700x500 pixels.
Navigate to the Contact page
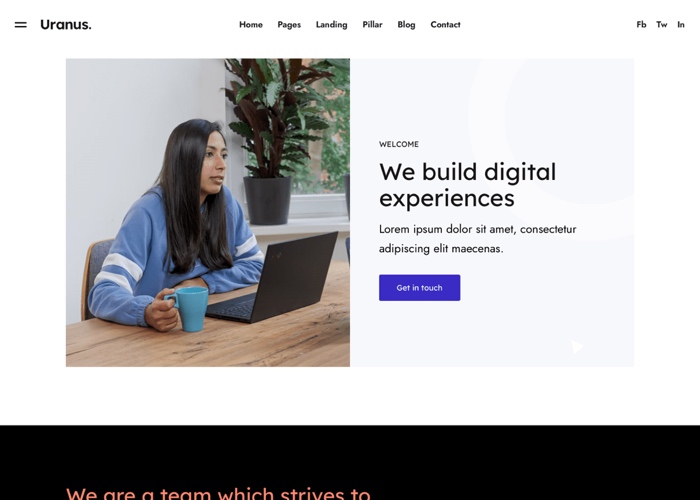445,25
